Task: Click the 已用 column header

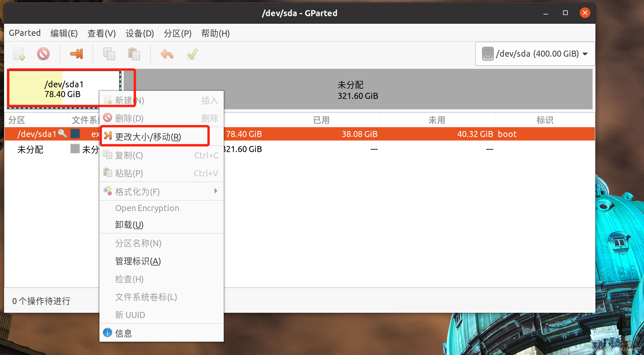Action: click(321, 120)
